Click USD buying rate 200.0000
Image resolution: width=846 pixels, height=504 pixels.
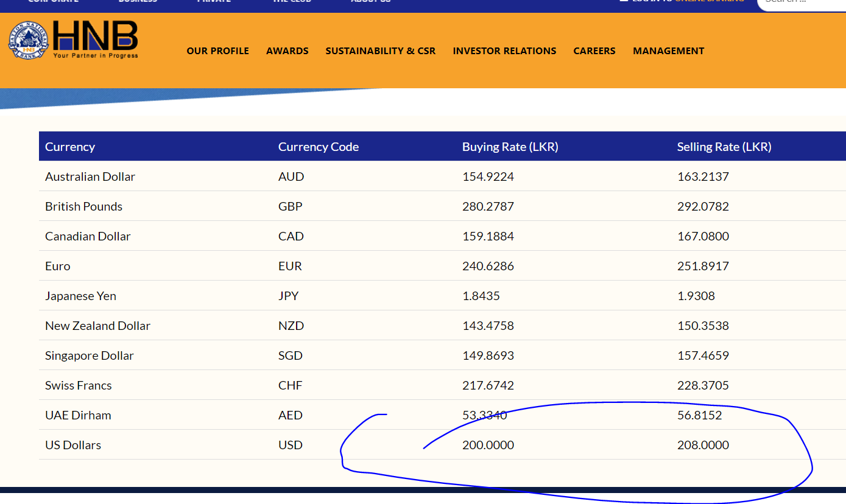[488, 445]
